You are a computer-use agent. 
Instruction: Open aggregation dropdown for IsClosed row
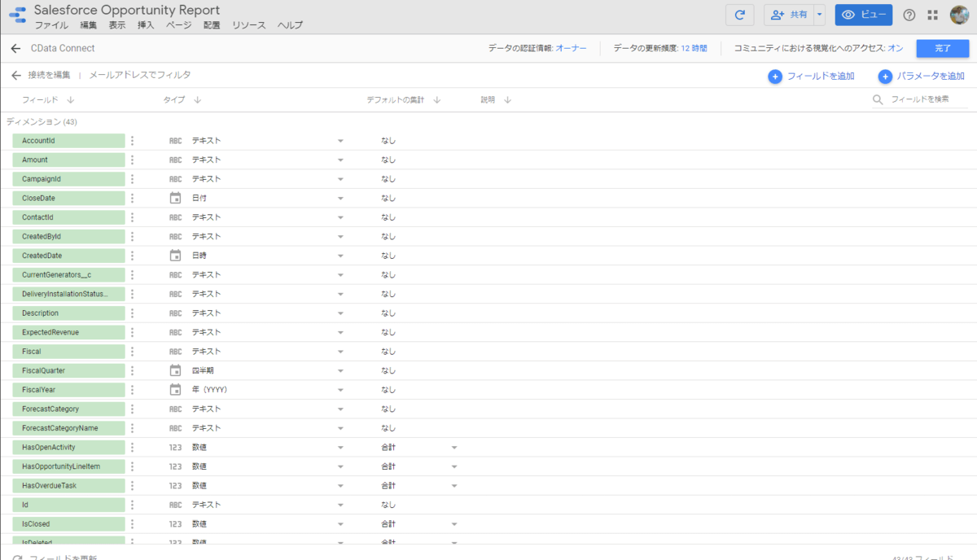[454, 524]
